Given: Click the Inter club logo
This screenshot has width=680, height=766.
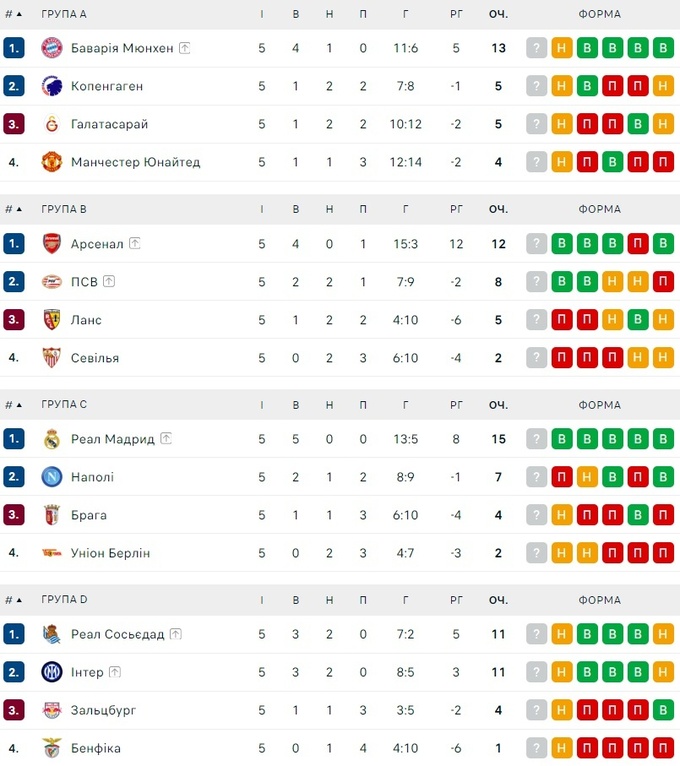Looking at the screenshot, I should click(52, 673).
